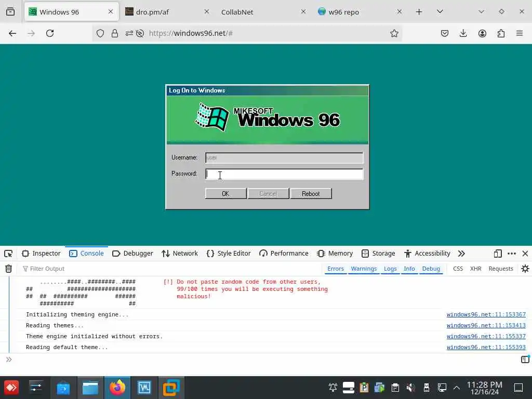Open the Firefox hamburger menu
Screen dimensions: 532x399
click(520, 33)
